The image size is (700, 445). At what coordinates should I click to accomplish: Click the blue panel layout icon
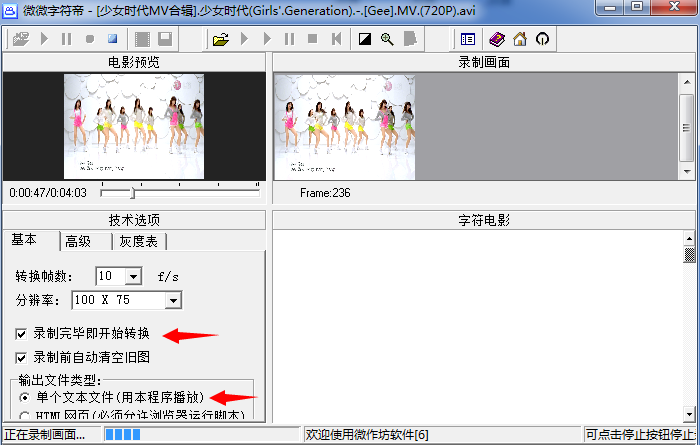point(467,39)
